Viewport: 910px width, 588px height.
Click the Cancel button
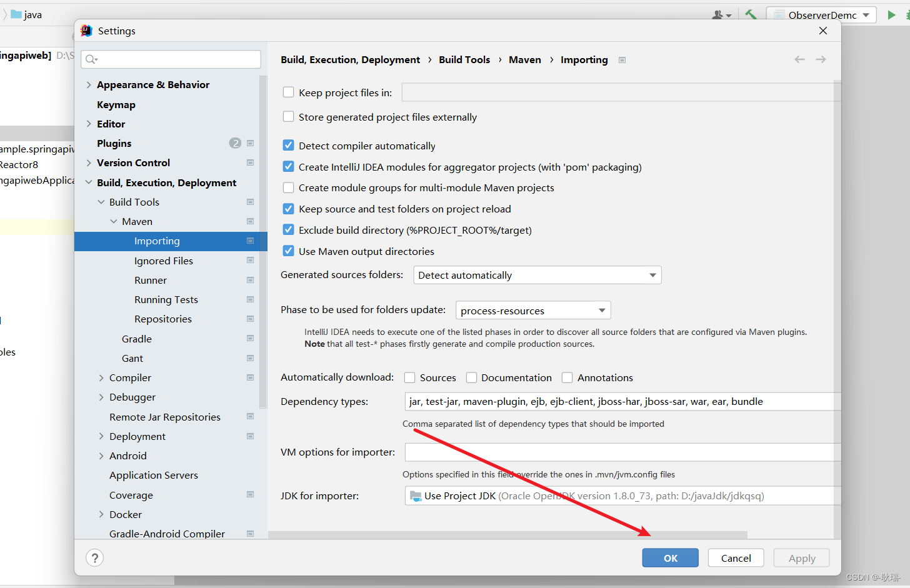point(736,558)
